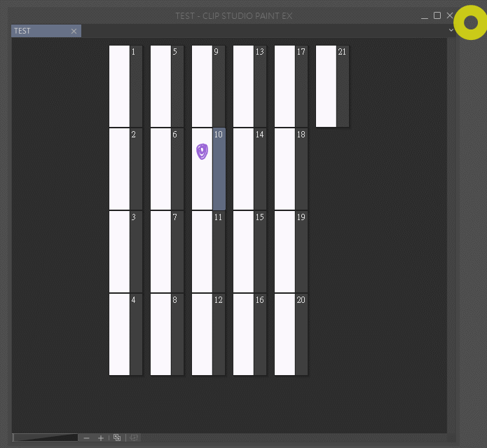The height and width of the screenshot is (448, 487).
Task: Select page 8 thumbnail
Action: pos(160,334)
